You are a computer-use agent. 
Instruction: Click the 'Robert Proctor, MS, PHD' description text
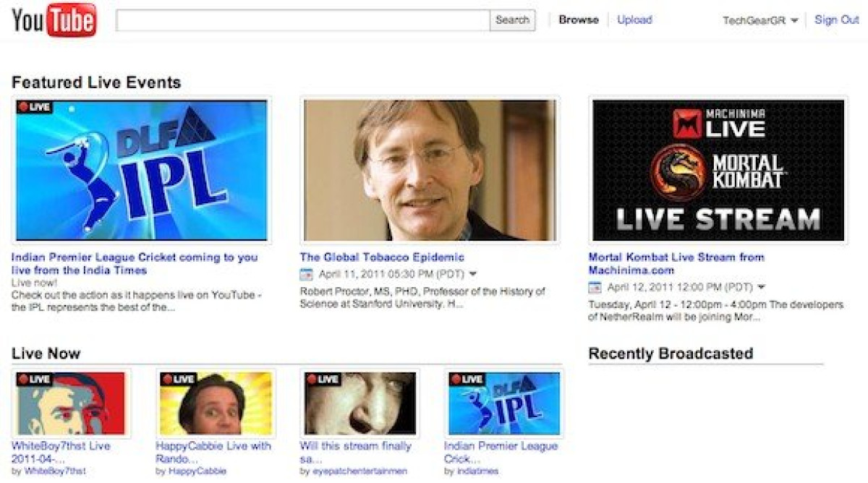click(x=422, y=298)
